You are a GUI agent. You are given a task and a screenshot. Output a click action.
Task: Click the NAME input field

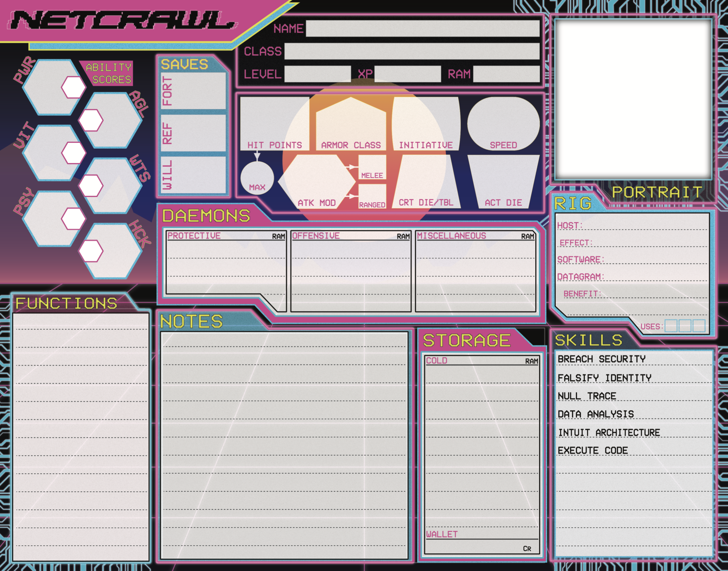422,28
